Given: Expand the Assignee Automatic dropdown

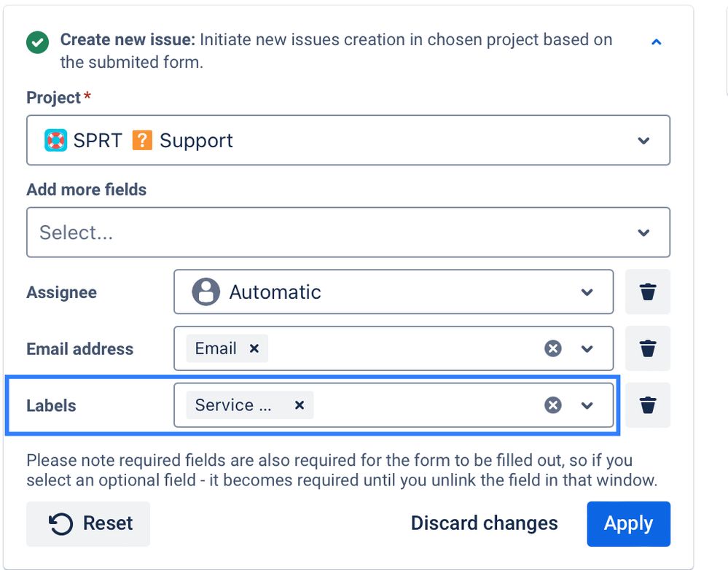Looking at the screenshot, I should click(x=587, y=292).
